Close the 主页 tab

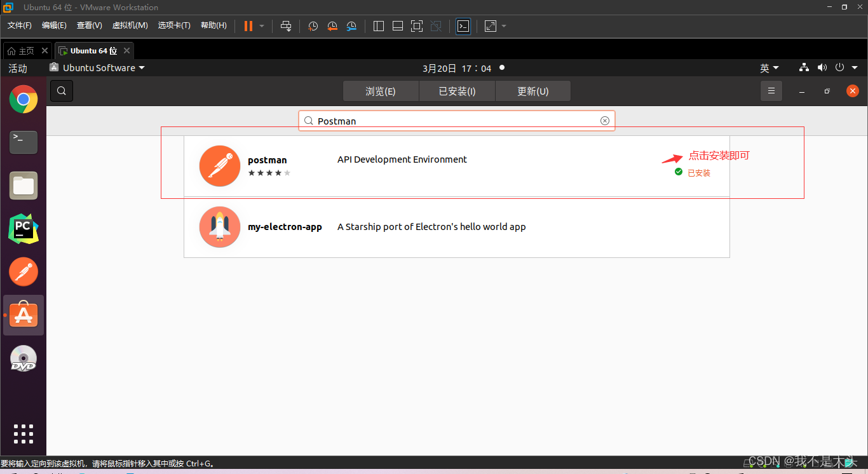[44, 51]
